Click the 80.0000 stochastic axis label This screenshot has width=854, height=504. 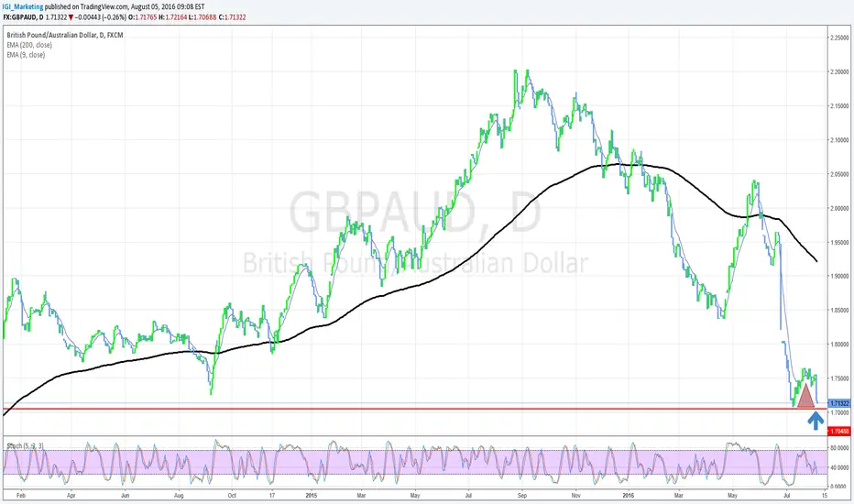[x=839, y=448]
